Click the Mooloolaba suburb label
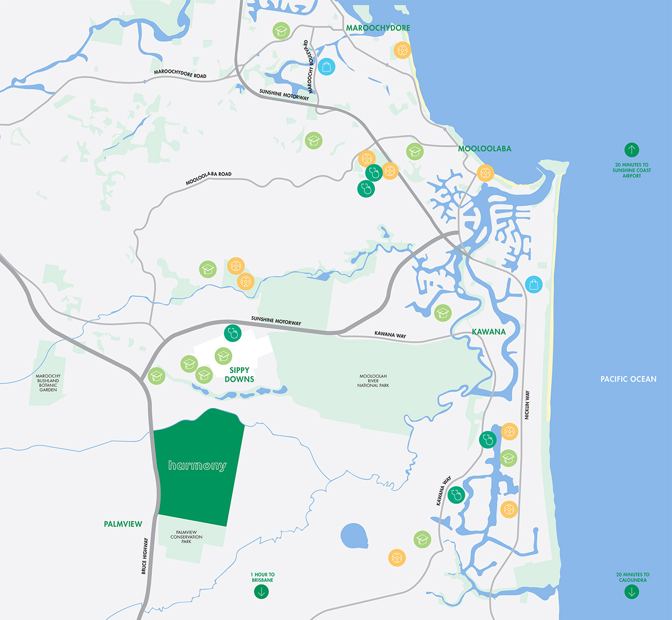672x620 pixels. tap(484, 149)
